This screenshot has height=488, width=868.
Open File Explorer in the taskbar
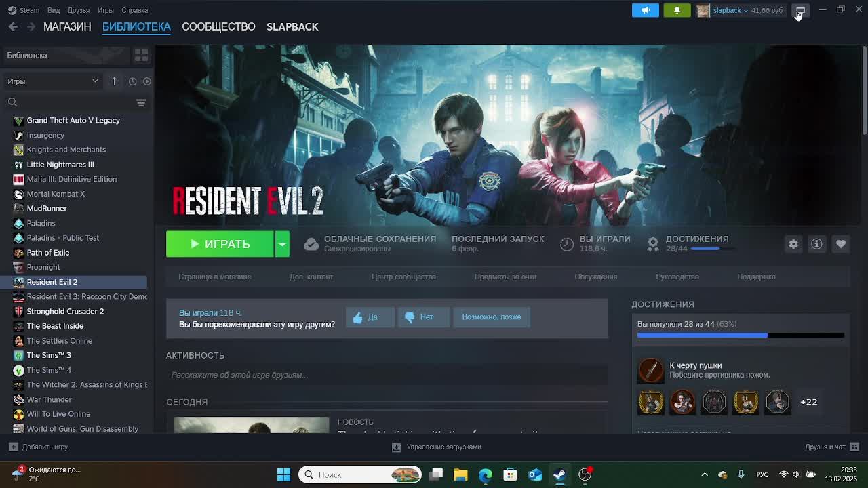[460, 474]
